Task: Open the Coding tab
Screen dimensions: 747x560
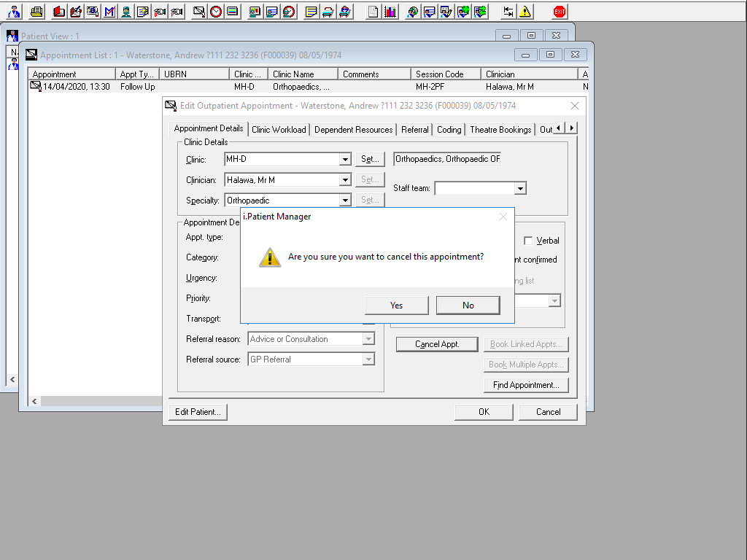Action: point(449,130)
